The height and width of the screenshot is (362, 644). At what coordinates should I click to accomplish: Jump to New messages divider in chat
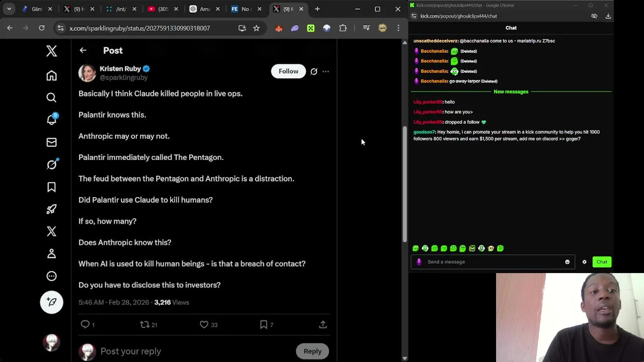tap(511, 92)
